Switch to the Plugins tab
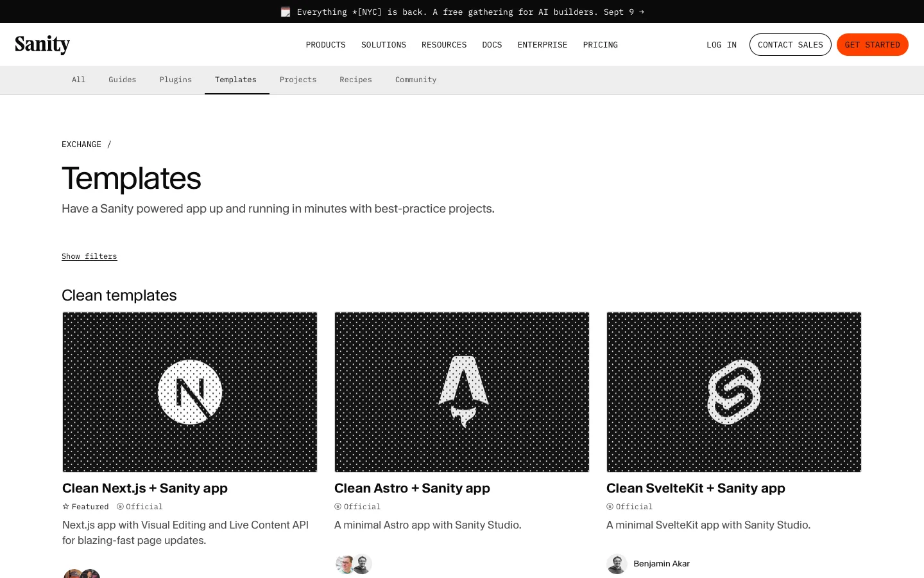The height and width of the screenshot is (578, 924). tap(176, 80)
